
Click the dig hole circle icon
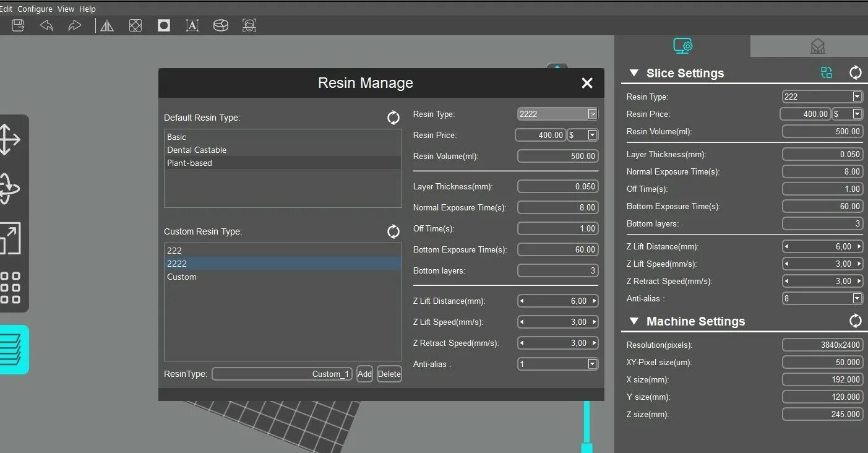[x=164, y=25]
